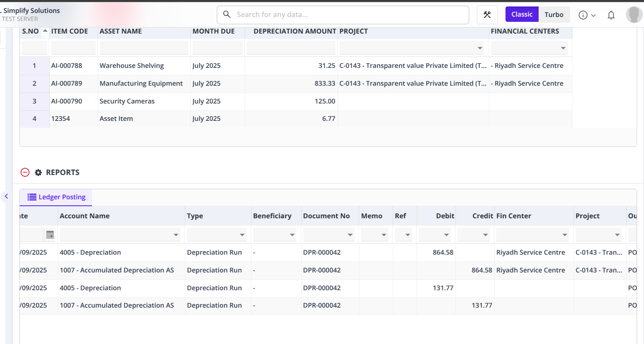Viewport: 644px width, 344px height.
Task: Click the ASSET NAME filter field
Action: coord(144,48)
